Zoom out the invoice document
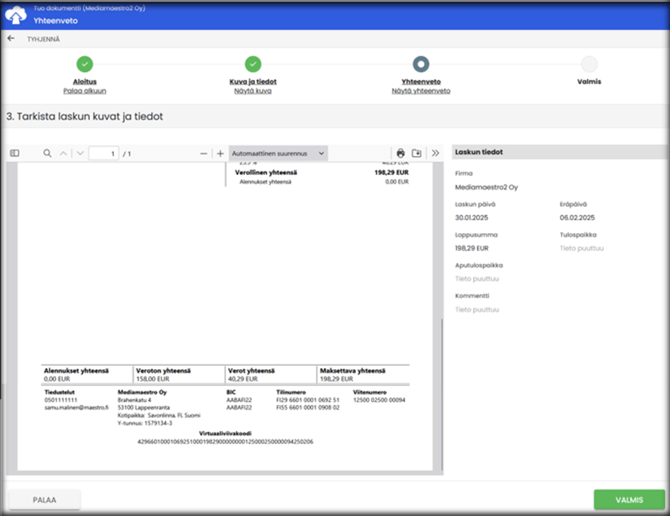Screen dimensions: 670x516 (x=203, y=153)
